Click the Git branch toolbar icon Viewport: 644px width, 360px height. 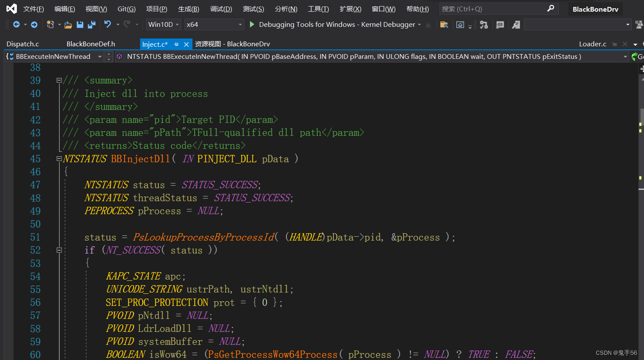[484, 25]
